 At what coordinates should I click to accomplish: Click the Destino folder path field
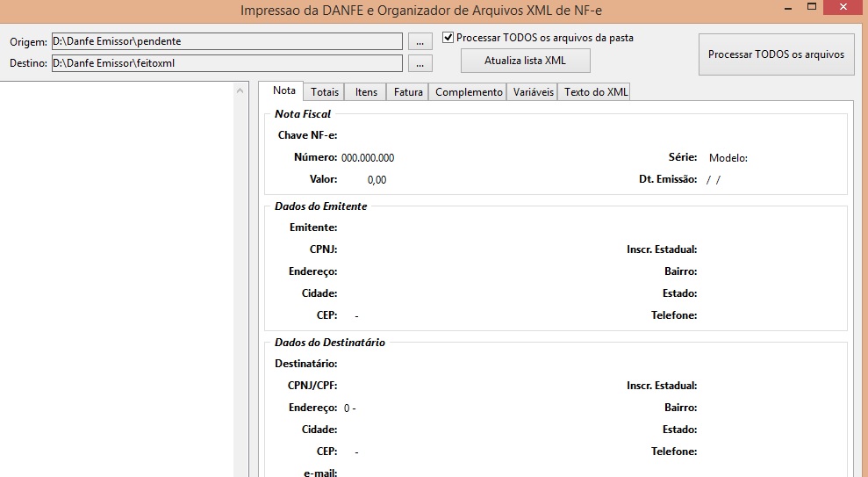(x=226, y=63)
